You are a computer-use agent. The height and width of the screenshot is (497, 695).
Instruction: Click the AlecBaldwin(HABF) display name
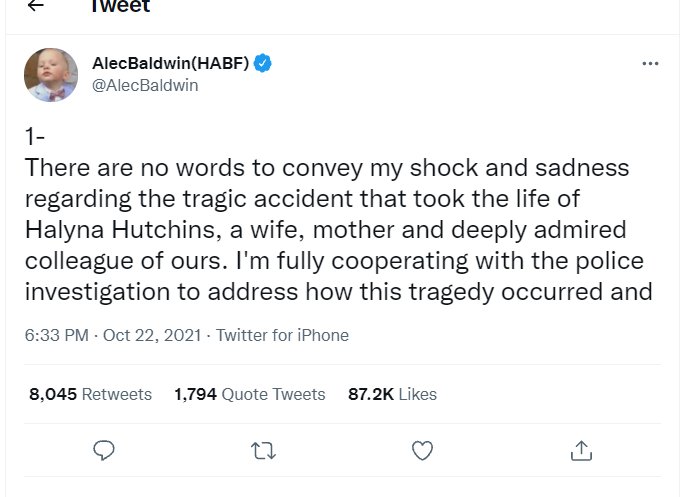pyautogui.click(x=169, y=64)
